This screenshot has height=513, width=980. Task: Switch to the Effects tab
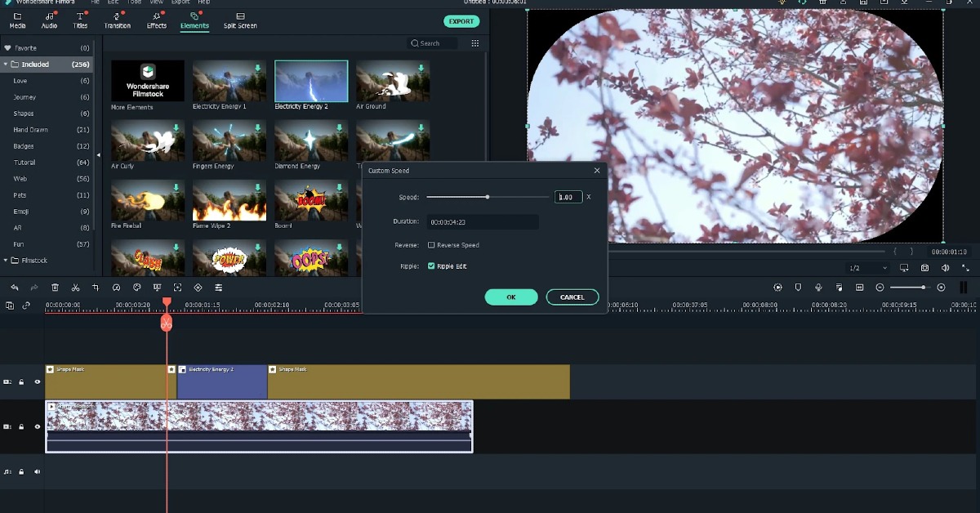click(156, 20)
